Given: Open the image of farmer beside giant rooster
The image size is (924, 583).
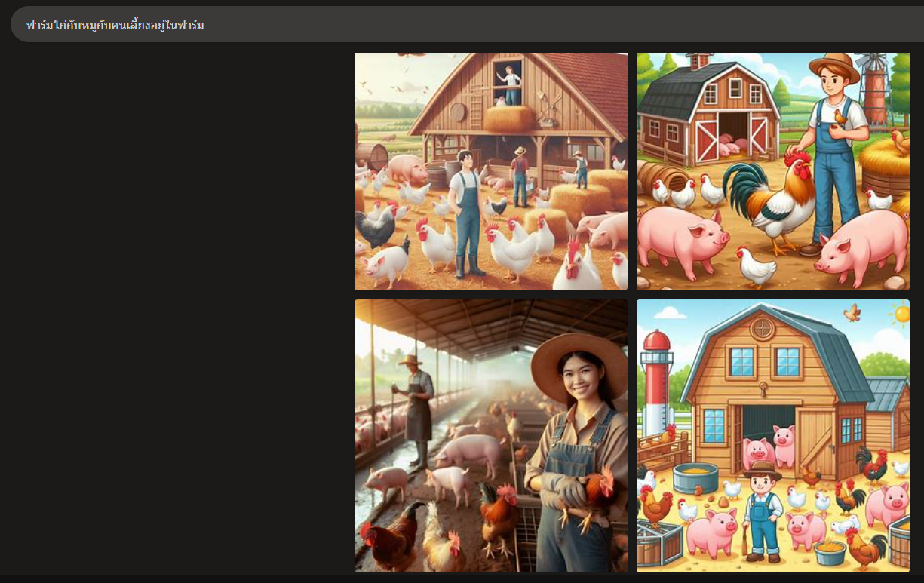Looking at the screenshot, I should 772,171.
